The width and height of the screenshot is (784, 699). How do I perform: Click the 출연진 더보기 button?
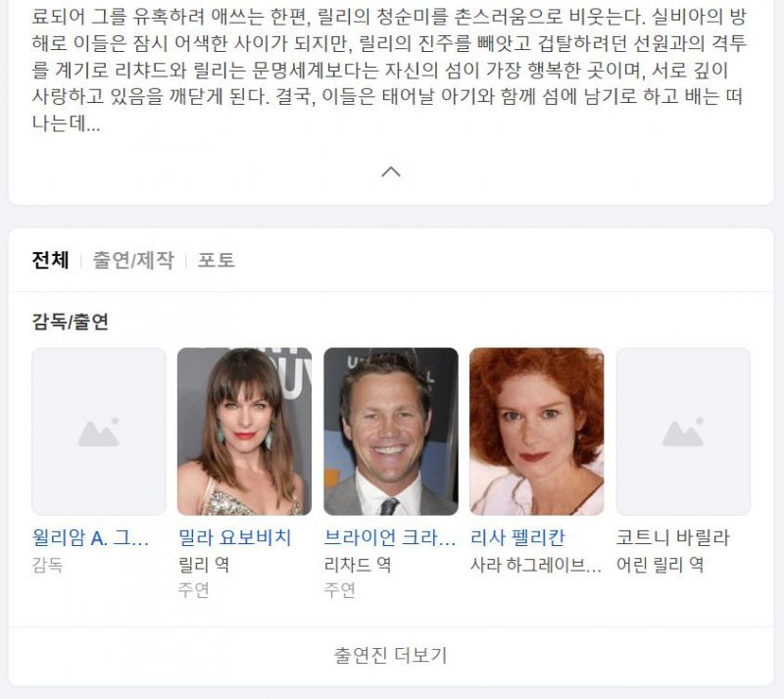point(391,656)
